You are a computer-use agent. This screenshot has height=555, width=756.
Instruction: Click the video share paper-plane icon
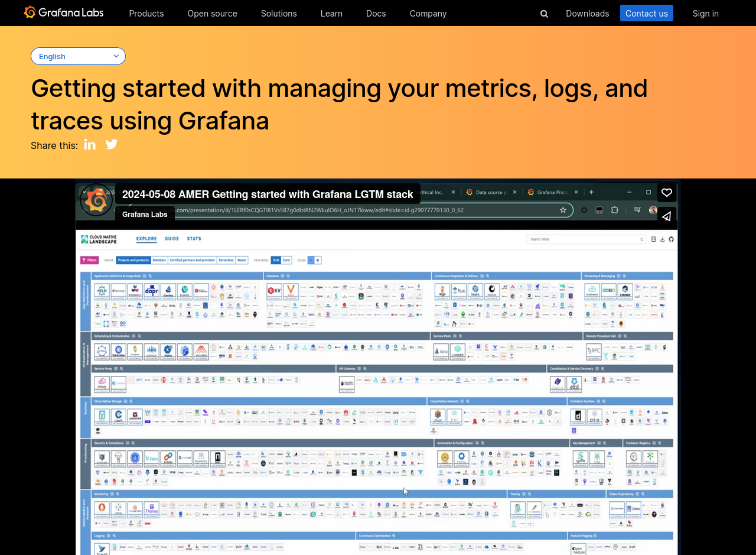[666, 216]
